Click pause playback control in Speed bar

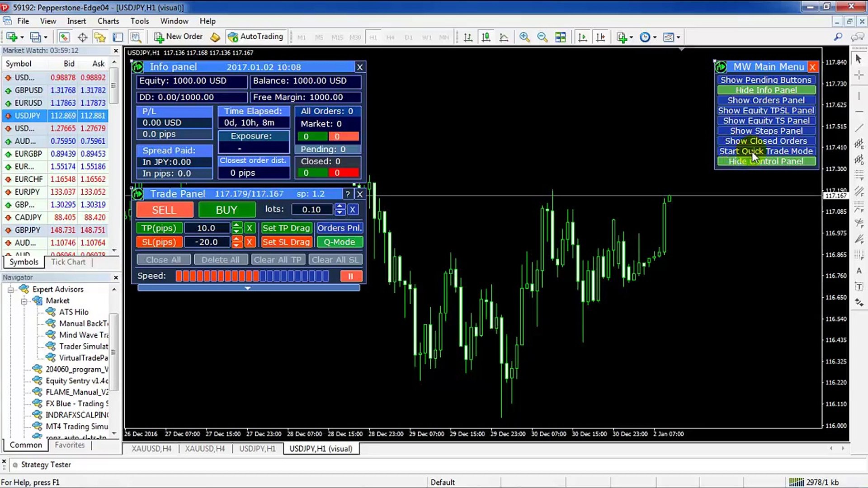(x=350, y=276)
